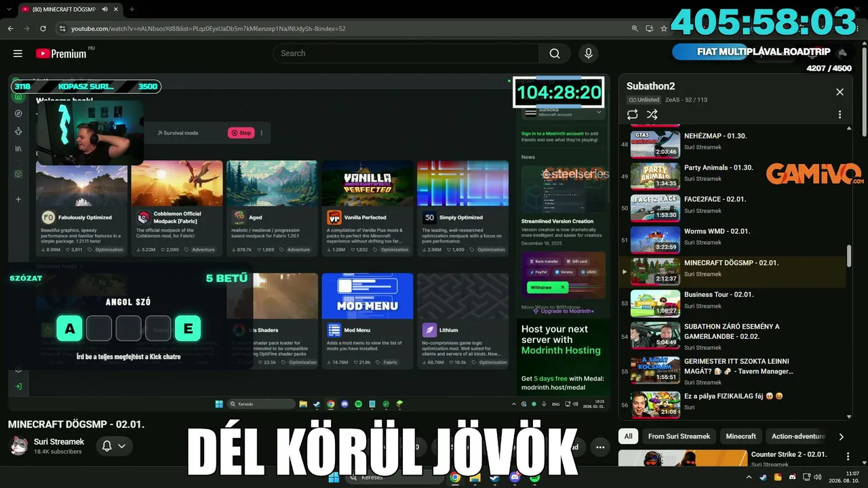The width and height of the screenshot is (868, 488).
Task: Open the Aged modpack card
Action: [272, 207]
